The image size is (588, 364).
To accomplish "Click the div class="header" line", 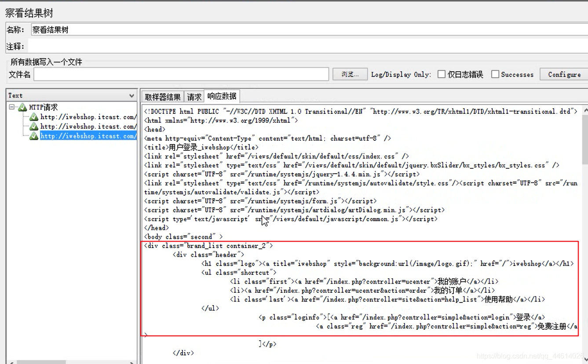I will [x=208, y=255].
